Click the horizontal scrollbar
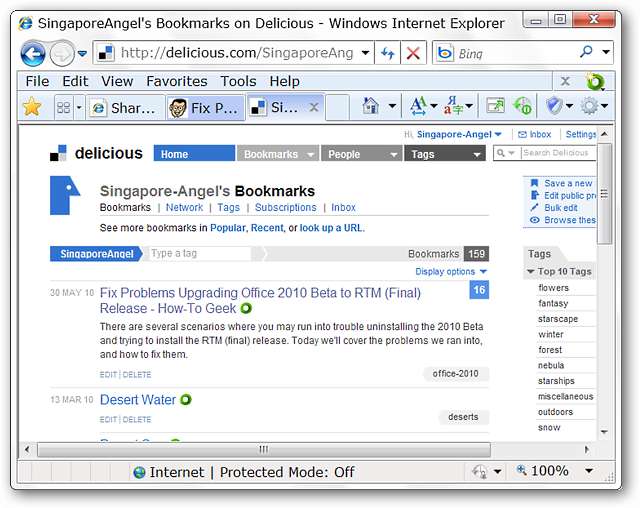 pyautogui.click(x=264, y=450)
